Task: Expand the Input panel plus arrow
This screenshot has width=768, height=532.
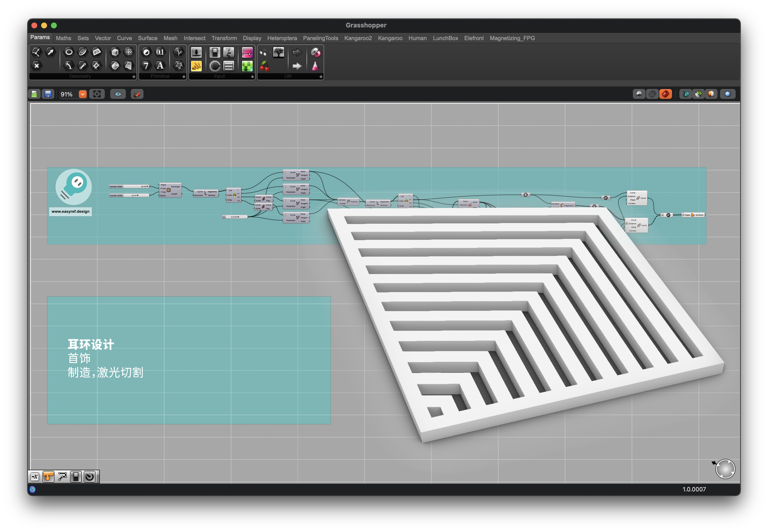Action: 252,77
